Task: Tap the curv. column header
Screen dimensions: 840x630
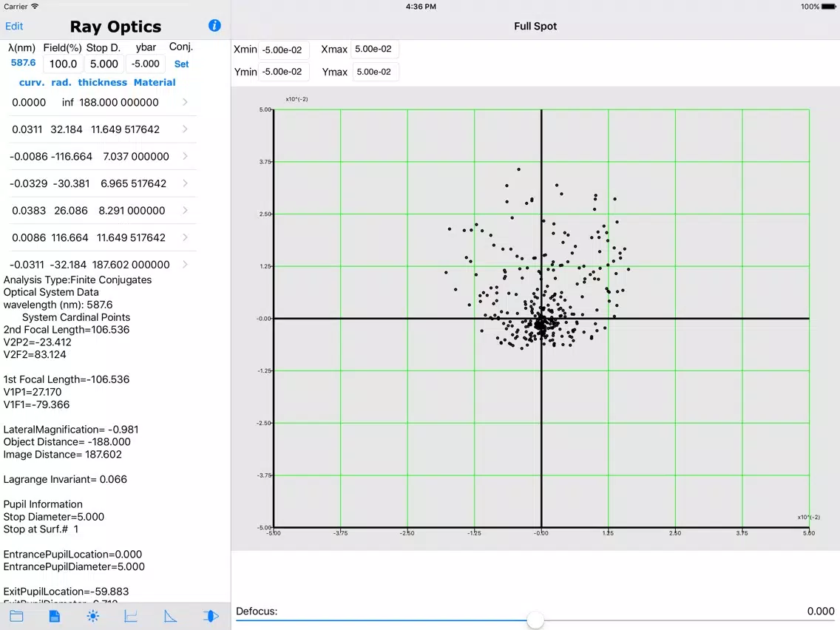Action: (x=32, y=82)
